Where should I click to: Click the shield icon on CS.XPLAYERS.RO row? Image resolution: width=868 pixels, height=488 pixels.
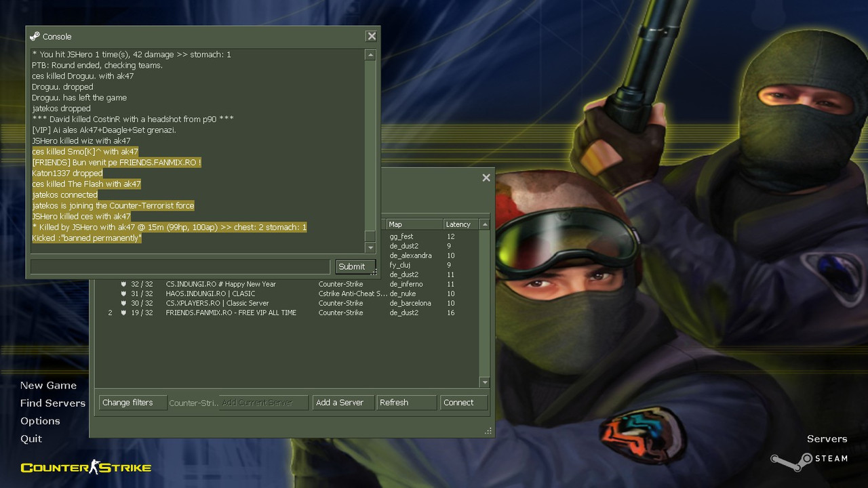point(123,303)
